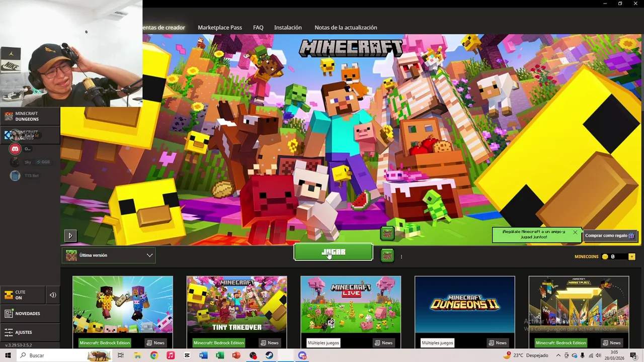Click the Windows Start button
The width and height of the screenshot is (644, 362).
pos(8,355)
